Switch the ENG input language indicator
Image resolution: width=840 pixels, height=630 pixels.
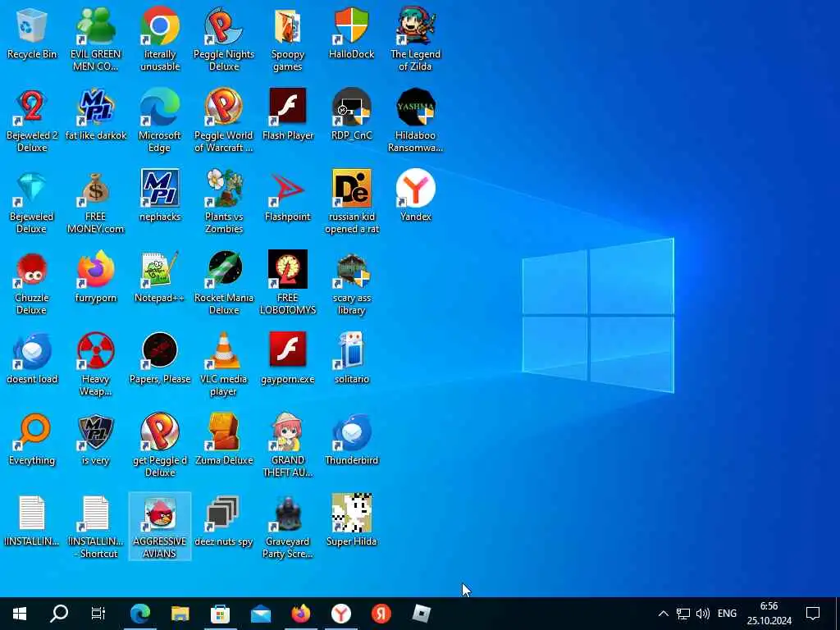point(727,614)
